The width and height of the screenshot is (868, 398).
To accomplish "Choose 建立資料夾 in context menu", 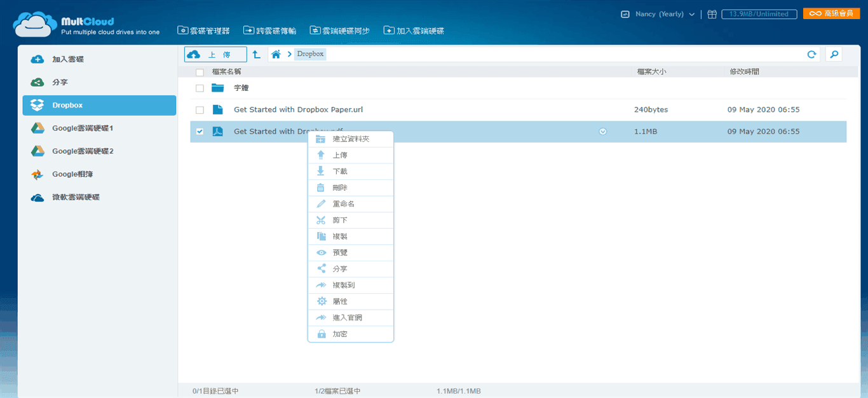I will (x=351, y=139).
